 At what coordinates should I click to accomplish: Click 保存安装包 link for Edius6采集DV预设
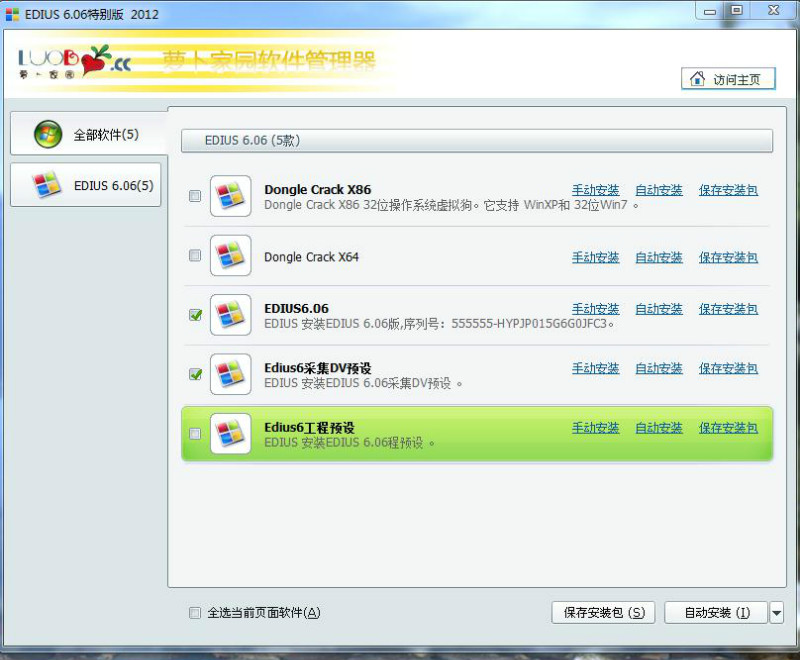pos(728,368)
